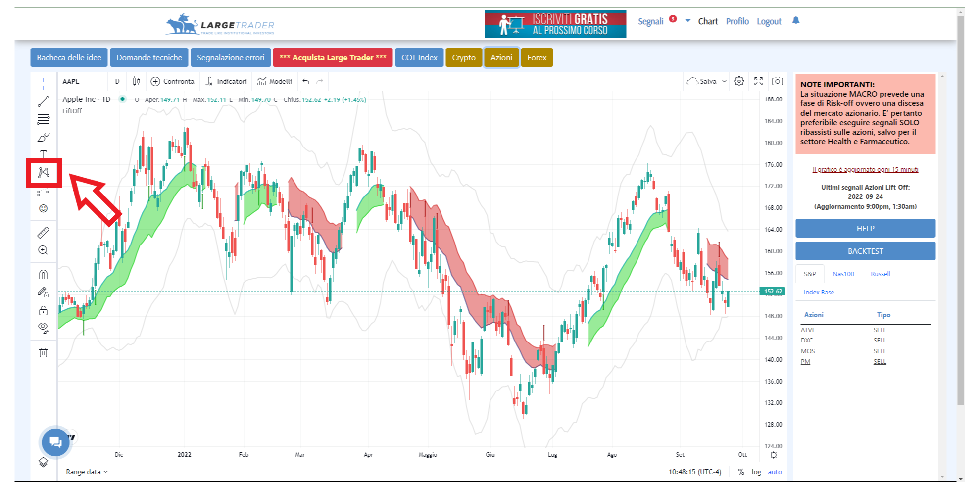The image size is (980, 489).
Task: Toggle magnet mode for drawings
Action: [x=44, y=274]
